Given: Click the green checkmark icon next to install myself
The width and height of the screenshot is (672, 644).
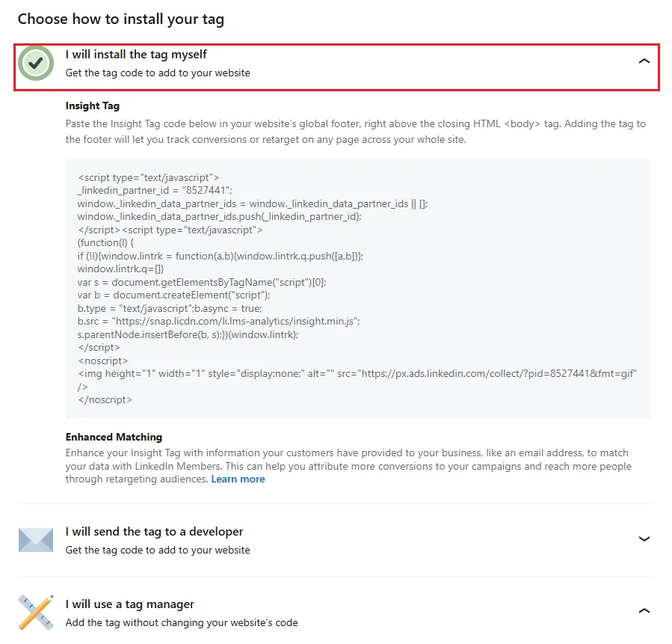Looking at the screenshot, I should coord(35,64).
